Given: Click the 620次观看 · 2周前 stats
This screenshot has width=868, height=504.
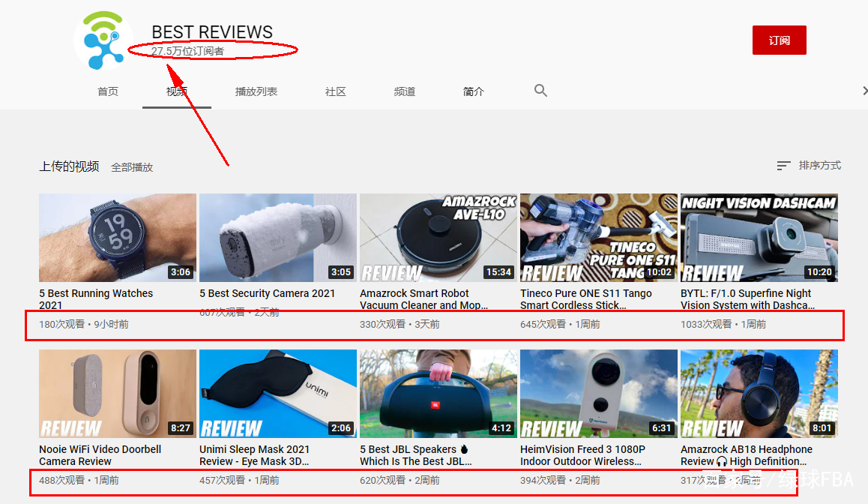Looking at the screenshot, I should 400,480.
